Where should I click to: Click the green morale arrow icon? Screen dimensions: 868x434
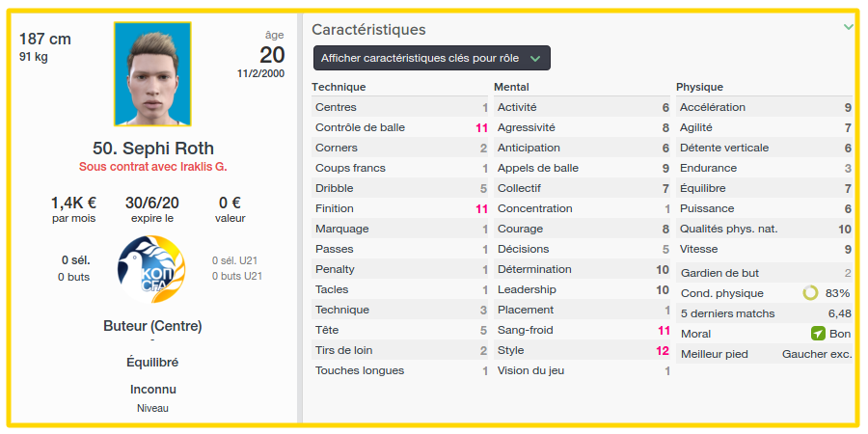tap(818, 334)
